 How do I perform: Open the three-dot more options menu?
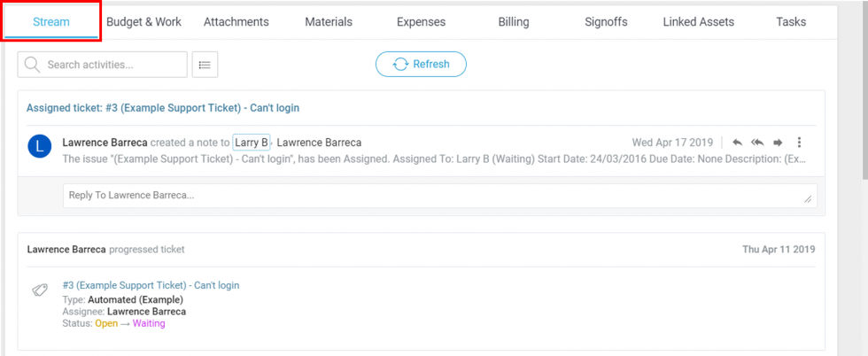click(800, 143)
